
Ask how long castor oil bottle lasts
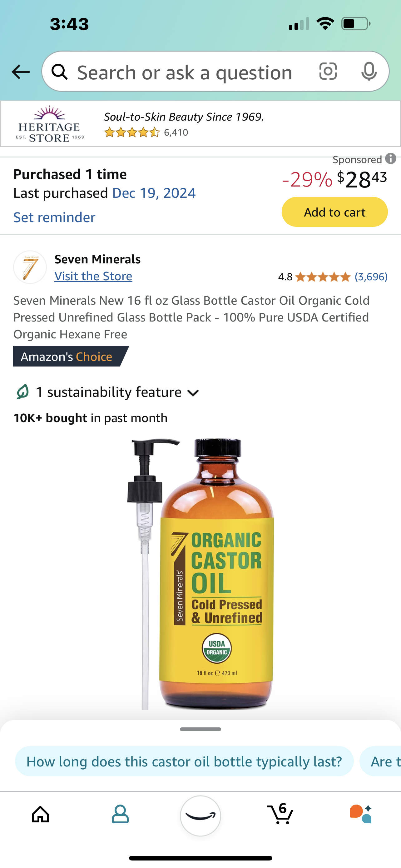pyautogui.click(x=184, y=761)
